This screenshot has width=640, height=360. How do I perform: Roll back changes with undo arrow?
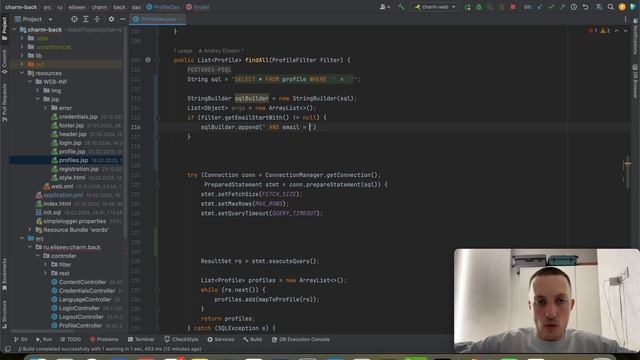(x=585, y=7)
